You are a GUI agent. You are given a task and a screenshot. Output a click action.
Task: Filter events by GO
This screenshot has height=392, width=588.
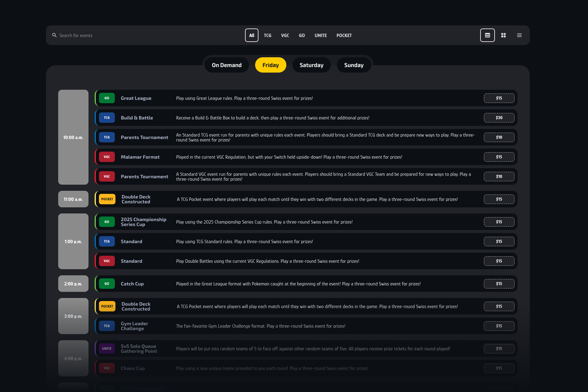click(x=302, y=35)
